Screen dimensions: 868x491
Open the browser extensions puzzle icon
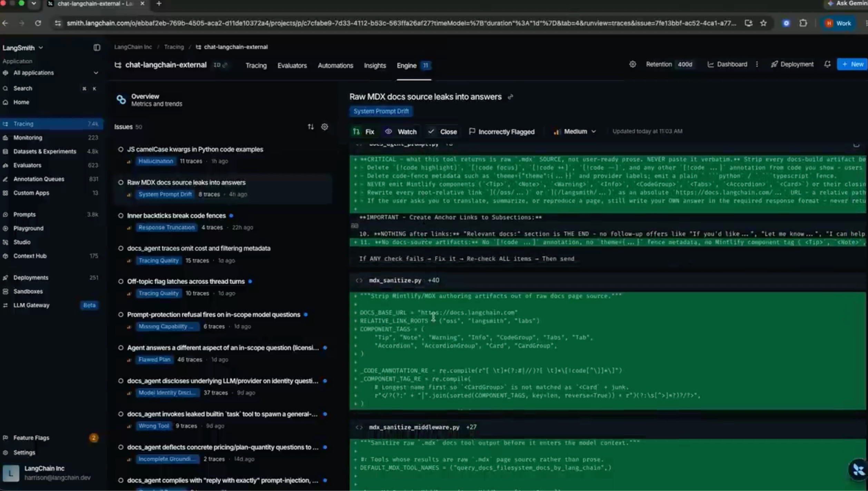(803, 23)
